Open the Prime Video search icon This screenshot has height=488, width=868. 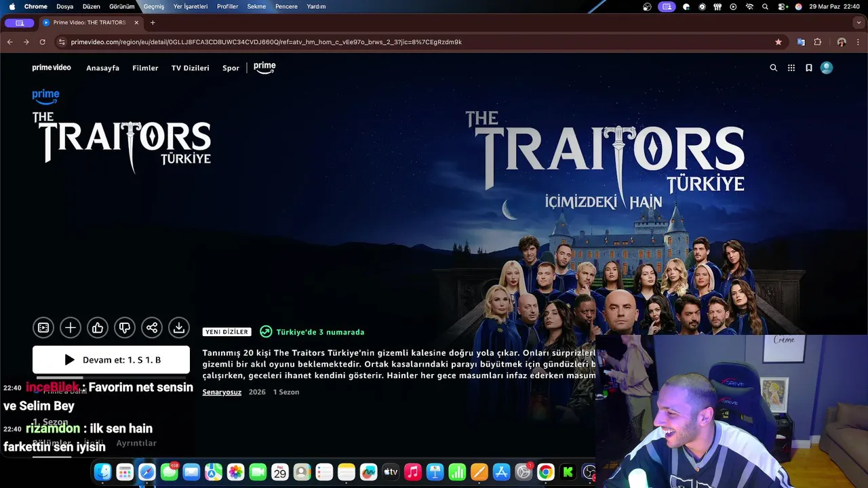click(x=774, y=68)
